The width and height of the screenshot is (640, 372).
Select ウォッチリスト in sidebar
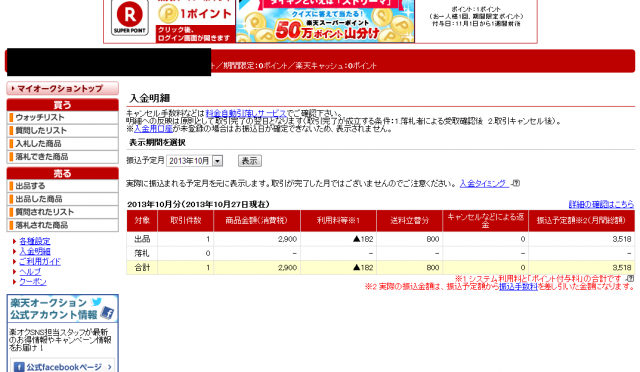62,118
